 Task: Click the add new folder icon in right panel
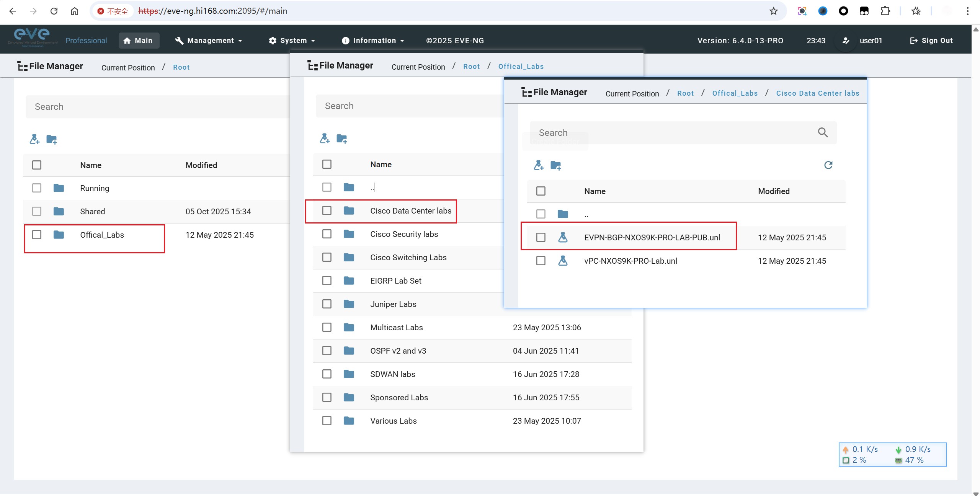555,165
